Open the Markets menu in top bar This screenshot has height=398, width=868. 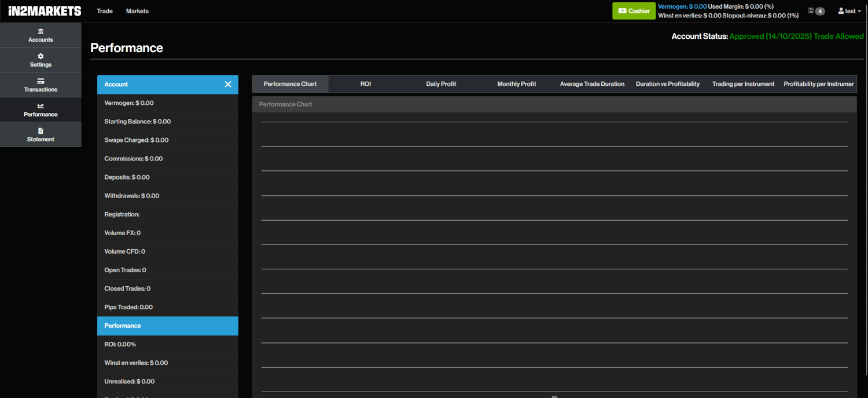(137, 11)
